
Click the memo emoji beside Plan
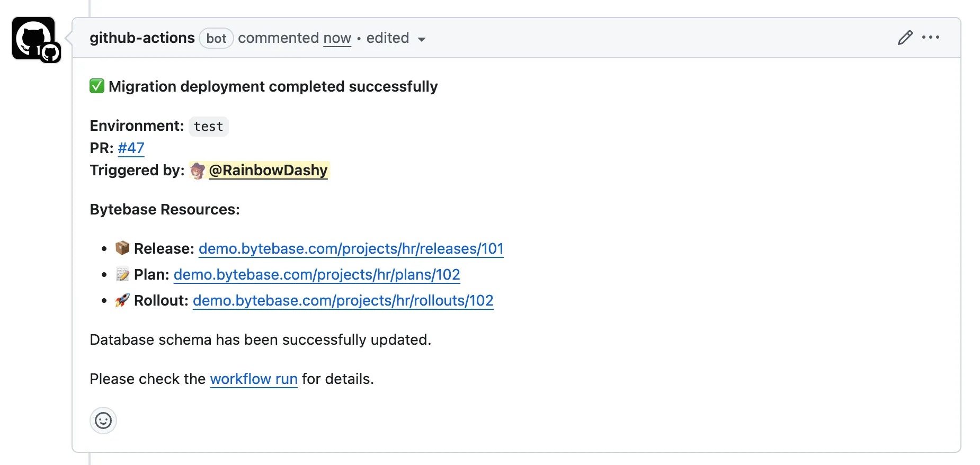(x=122, y=274)
